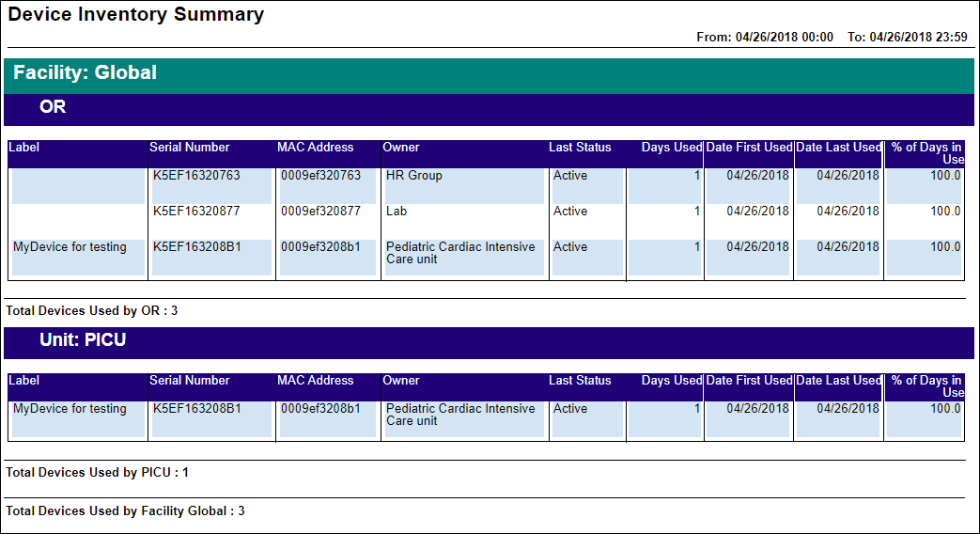Click 100.0 percentage of MyDevice in OR table
Screen dimensions: 980x534
(x=945, y=247)
